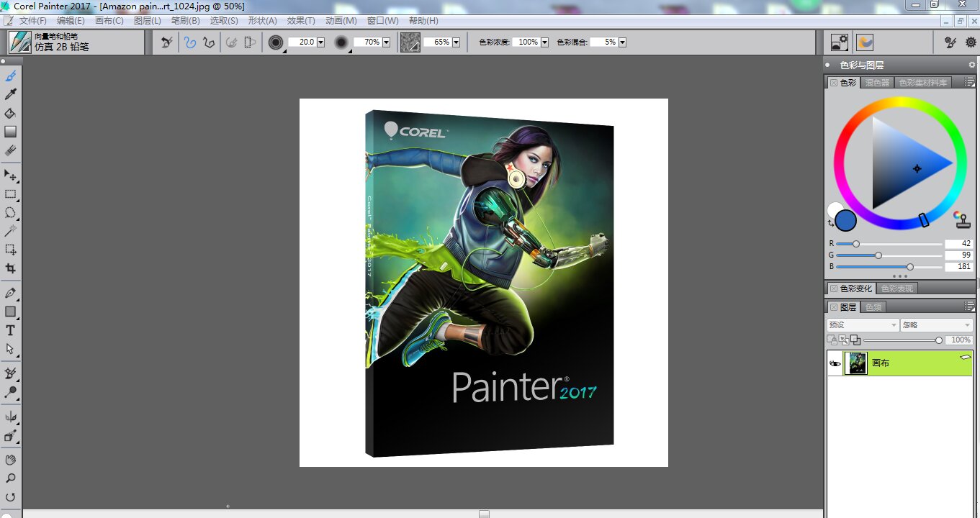Open the 文件(F) menu
Image resolution: width=980 pixels, height=518 pixels.
pyautogui.click(x=32, y=21)
